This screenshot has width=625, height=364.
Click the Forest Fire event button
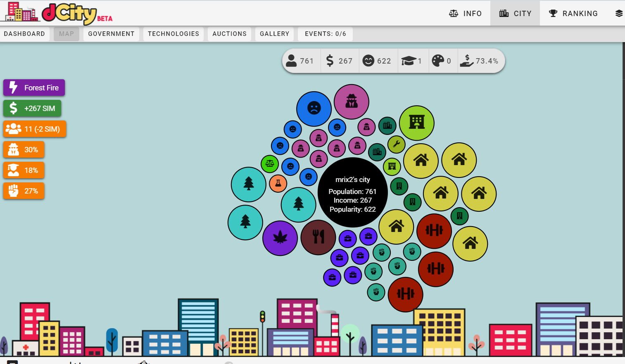[x=34, y=87]
